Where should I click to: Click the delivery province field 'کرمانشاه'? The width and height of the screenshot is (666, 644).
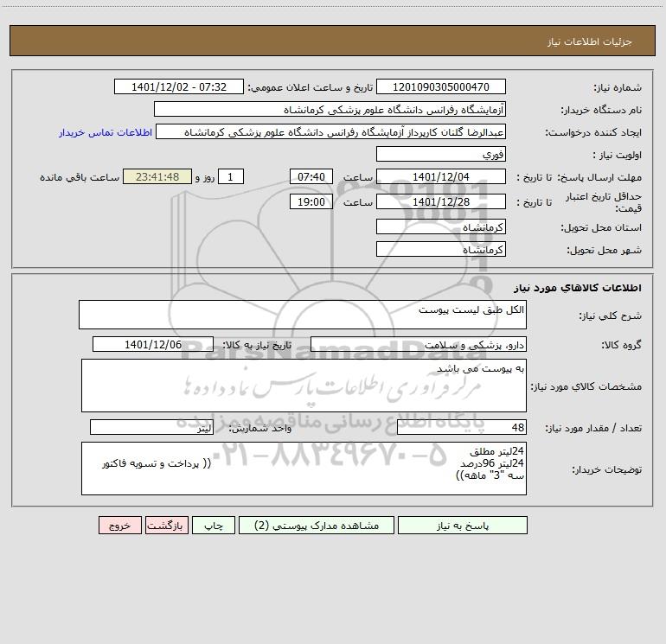(441, 226)
